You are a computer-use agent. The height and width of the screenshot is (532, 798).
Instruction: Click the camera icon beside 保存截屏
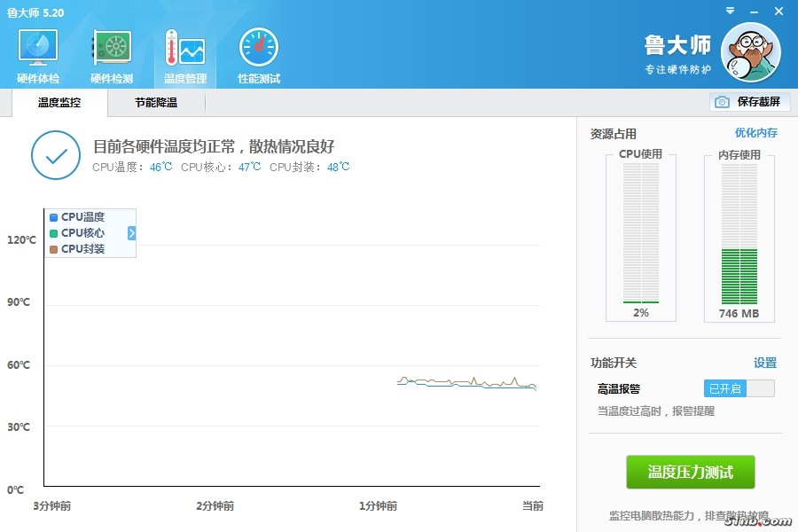[722, 102]
